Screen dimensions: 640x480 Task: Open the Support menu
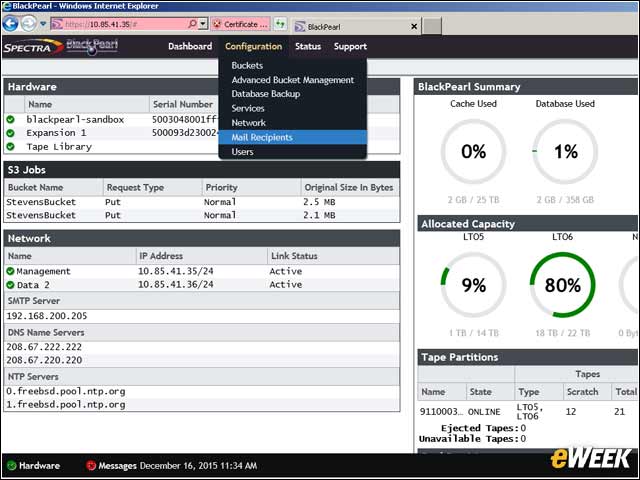coord(350,47)
